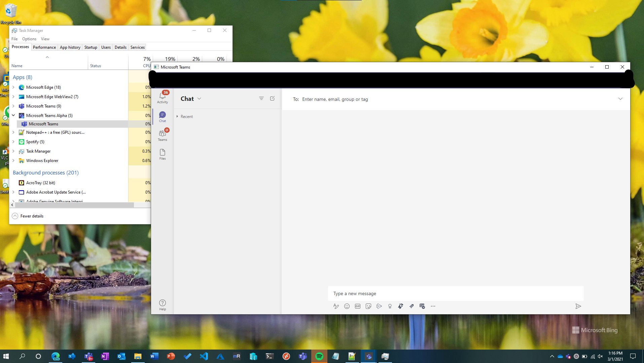Expand Microsoft Edge WebView2 (7) process group
Viewport: 644px width, 363px height.
point(13,97)
